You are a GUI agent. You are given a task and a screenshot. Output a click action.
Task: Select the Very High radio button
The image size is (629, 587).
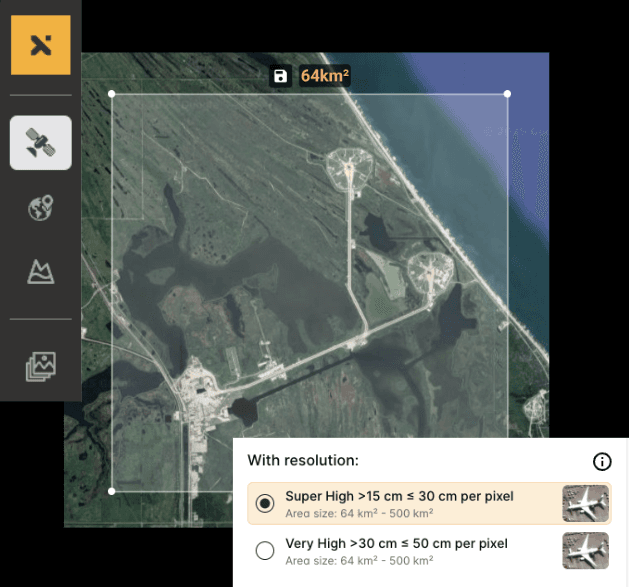265,551
